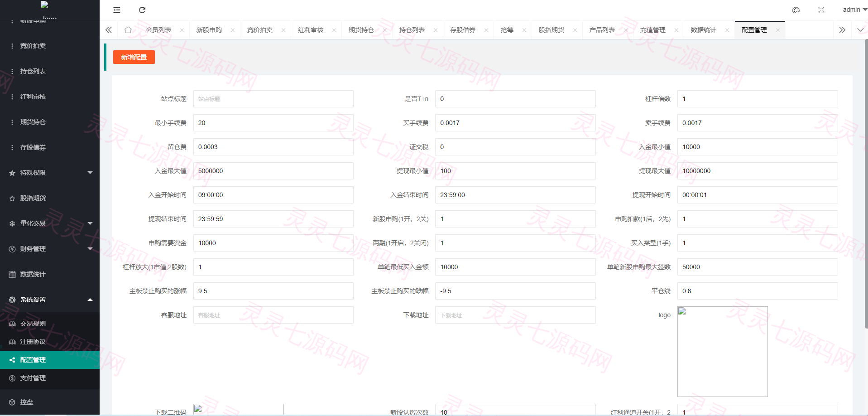Image resolution: width=868 pixels, height=416 pixels.
Task: Open 支付管理 in sidebar
Action: [50, 378]
